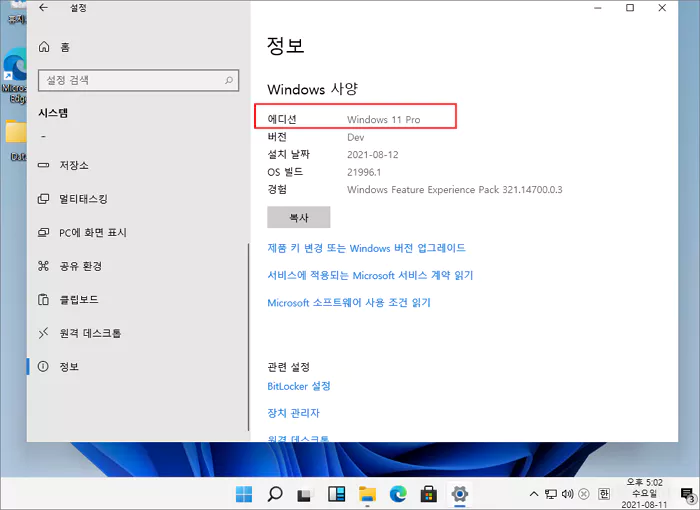The image size is (700, 510).
Task: Open Multitasking settings icon
Action: pos(43,199)
